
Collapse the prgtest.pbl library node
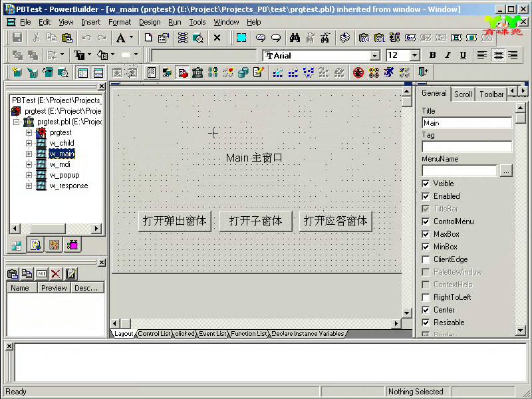click(16, 122)
